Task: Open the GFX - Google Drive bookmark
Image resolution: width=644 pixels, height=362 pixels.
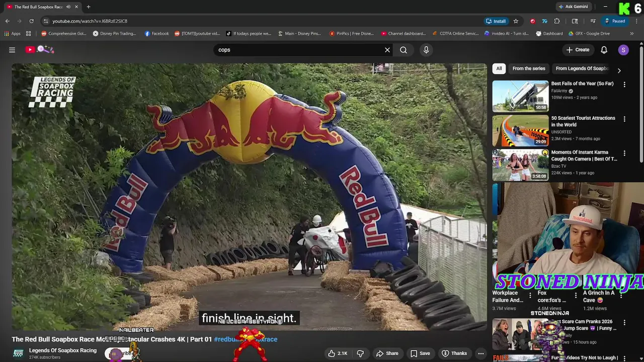Action: point(589,34)
